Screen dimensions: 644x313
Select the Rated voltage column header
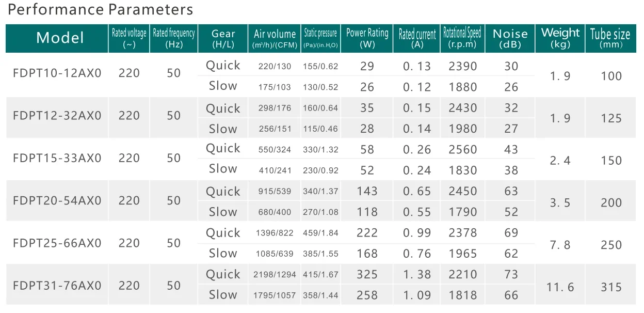(129, 38)
